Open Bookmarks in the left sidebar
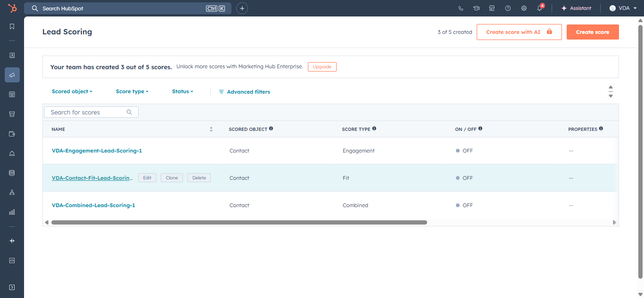644x298 pixels. tap(12, 26)
